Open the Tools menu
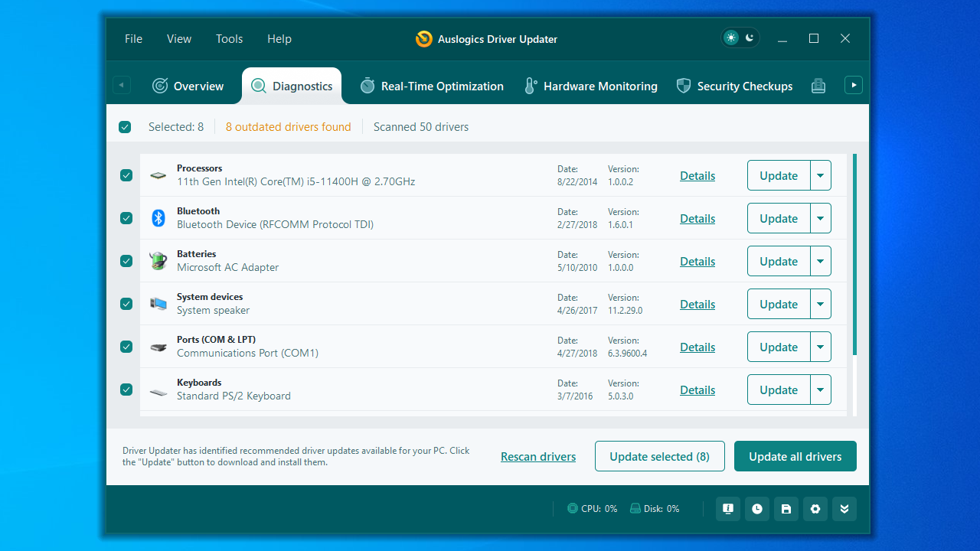The image size is (980, 551). [x=229, y=39]
